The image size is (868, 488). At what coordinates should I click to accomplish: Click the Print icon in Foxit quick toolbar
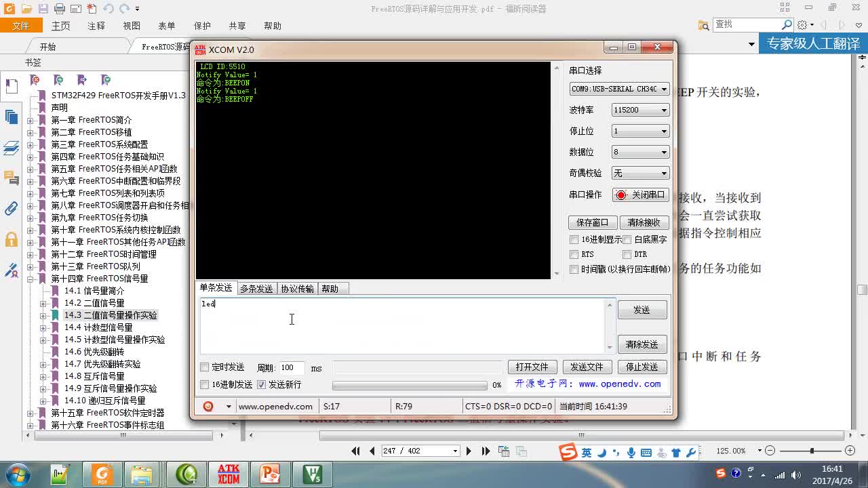[60, 9]
